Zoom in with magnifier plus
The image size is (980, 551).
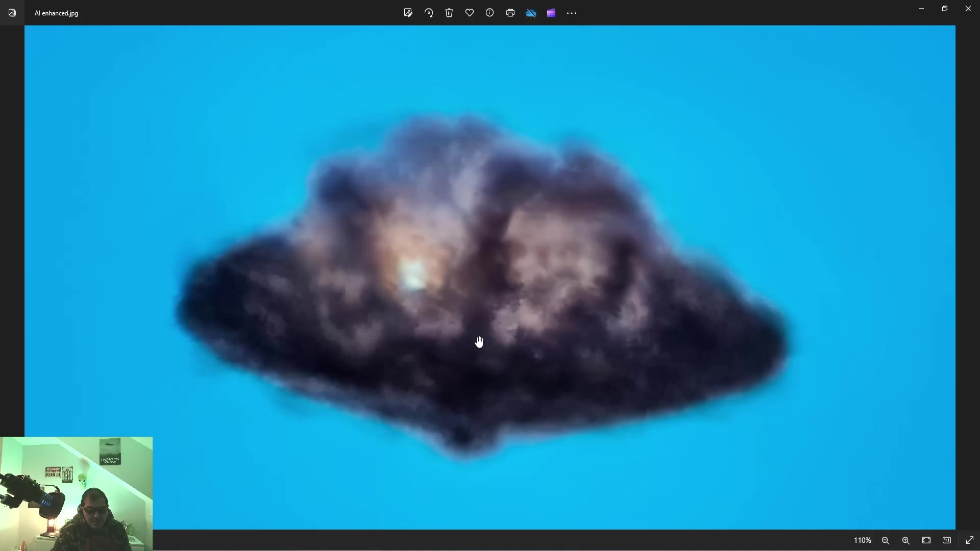(x=906, y=540)
